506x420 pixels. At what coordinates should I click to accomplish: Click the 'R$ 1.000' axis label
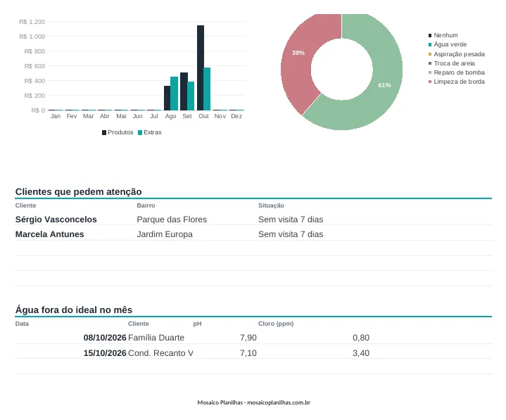point(32,37)
